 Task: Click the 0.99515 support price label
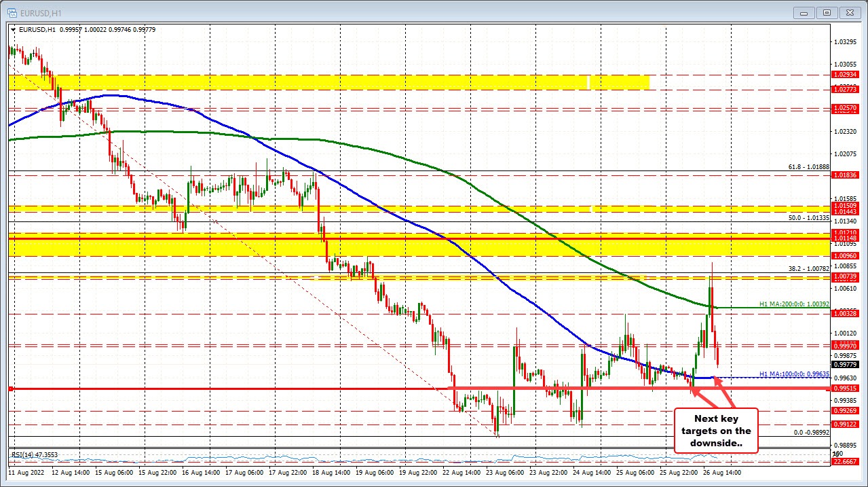point(844,388)
